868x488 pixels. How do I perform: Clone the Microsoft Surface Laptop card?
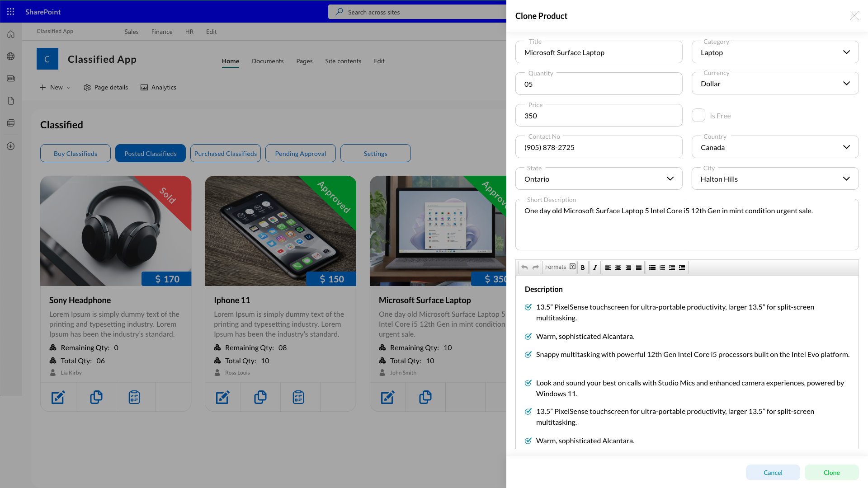tap(425, 397)
